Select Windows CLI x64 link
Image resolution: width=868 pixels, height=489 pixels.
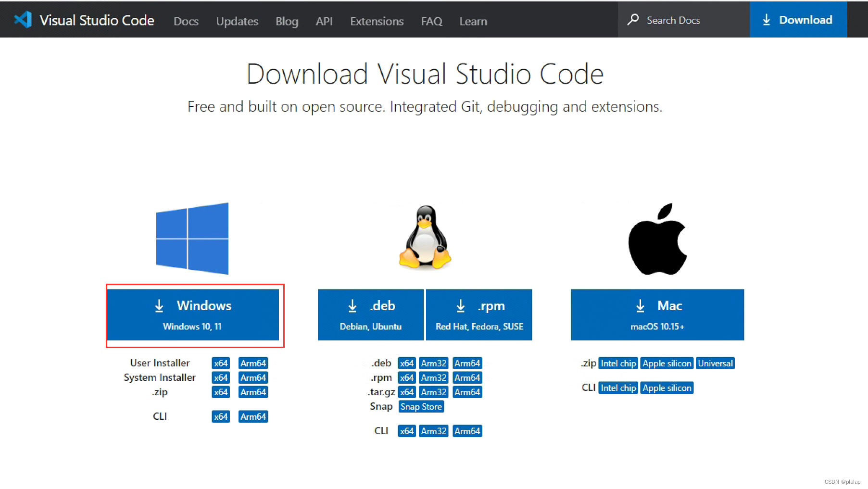pos(221,416)
